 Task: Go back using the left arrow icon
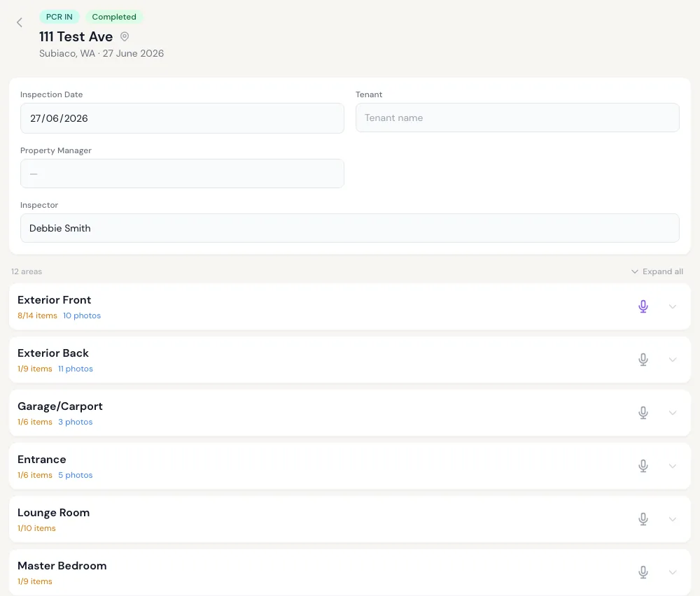[19, 22]
